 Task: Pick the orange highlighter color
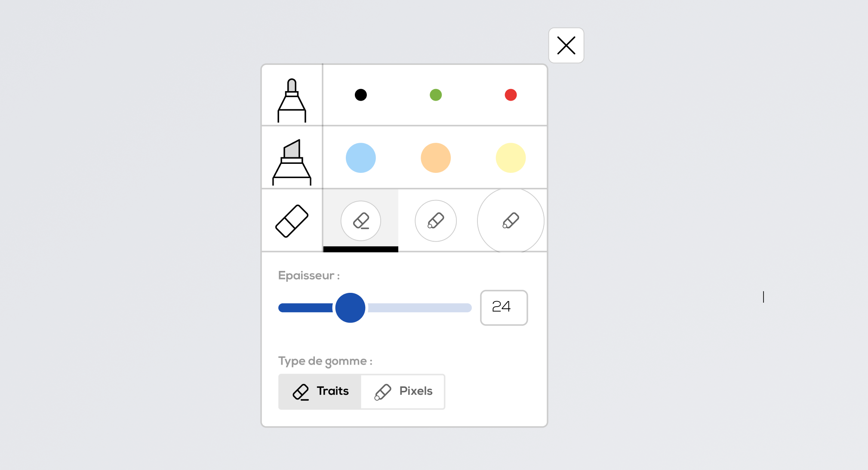click(x=436, y=158)
